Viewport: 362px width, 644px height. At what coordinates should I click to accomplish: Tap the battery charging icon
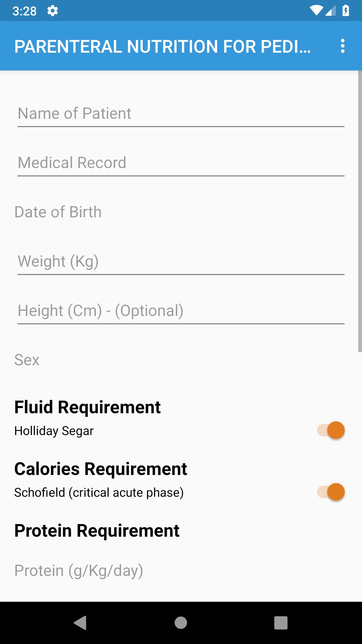[x=346, y=11]
